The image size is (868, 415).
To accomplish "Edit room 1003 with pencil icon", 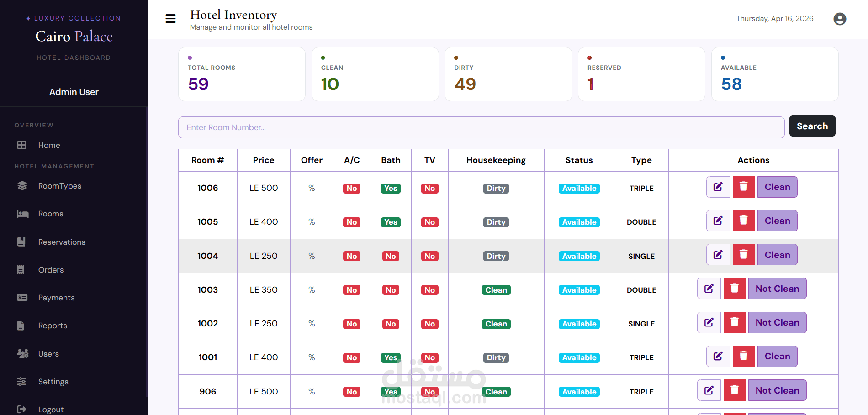I will tap(709, 289).
